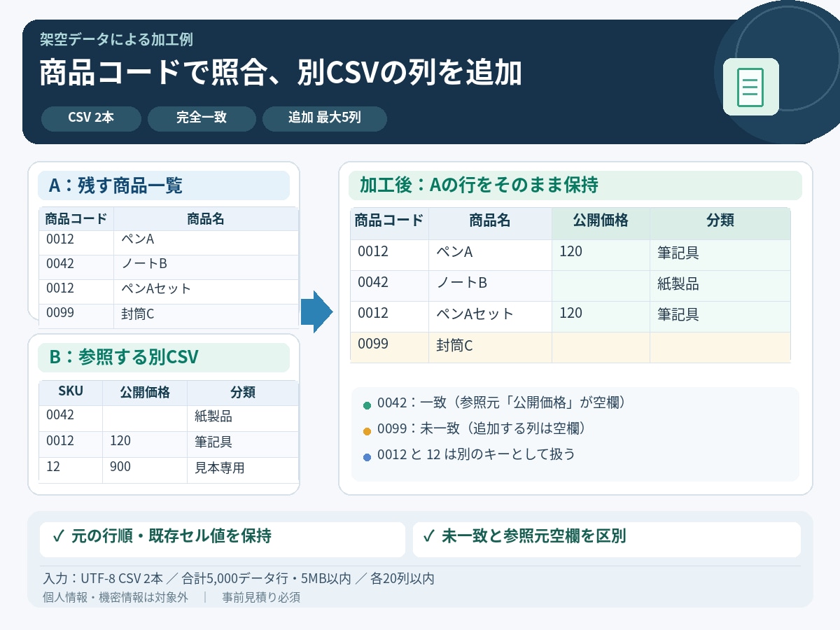The image size is (840, 630).
Task: Click the note 0042:一致(参照元「公開価格」が空欄)
Action: (500, 403)
